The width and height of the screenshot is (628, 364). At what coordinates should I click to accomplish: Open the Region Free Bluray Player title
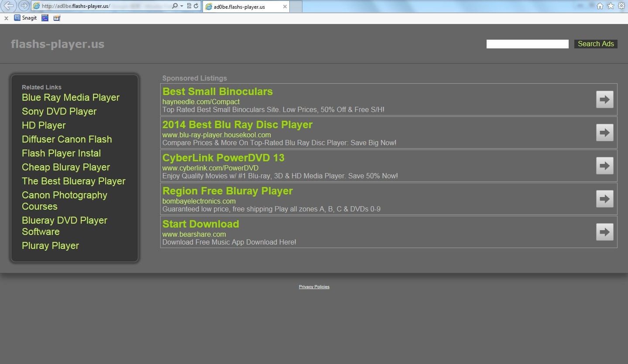tap(227, 191)
